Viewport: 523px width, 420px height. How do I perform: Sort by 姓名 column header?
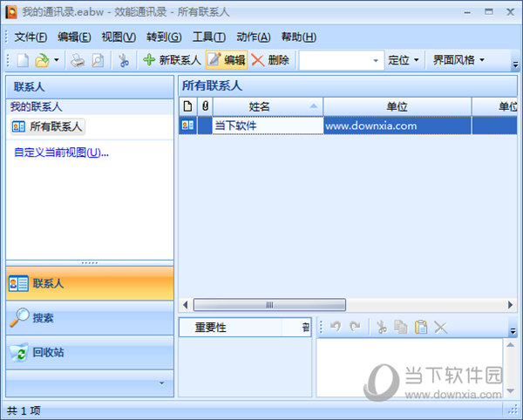(268, 107)
